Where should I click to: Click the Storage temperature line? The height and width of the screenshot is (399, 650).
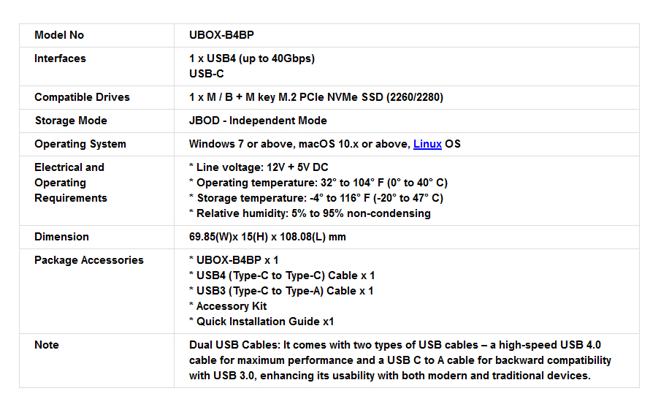[x=316, y=198]
